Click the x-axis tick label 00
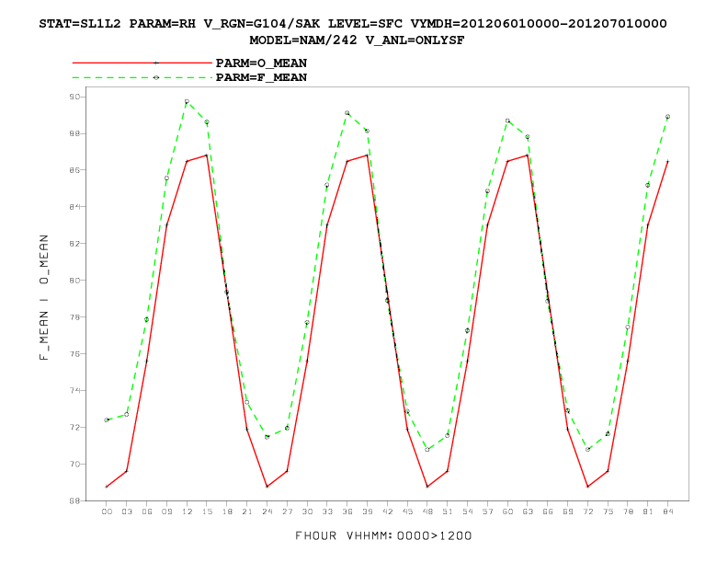The width and height of the screenshot is (728, 563). pyautogui.click(x=107, y=511)
